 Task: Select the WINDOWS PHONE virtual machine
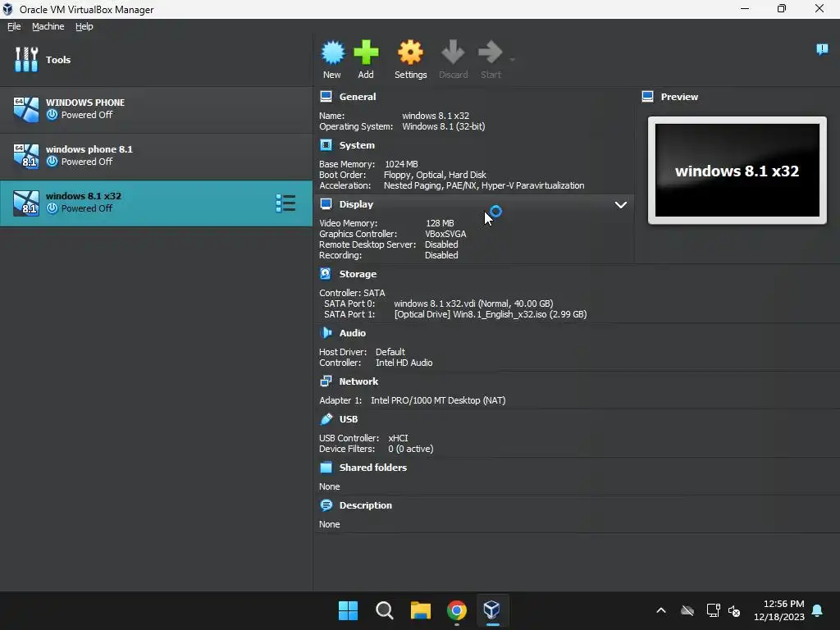click(x=156, y=109)
